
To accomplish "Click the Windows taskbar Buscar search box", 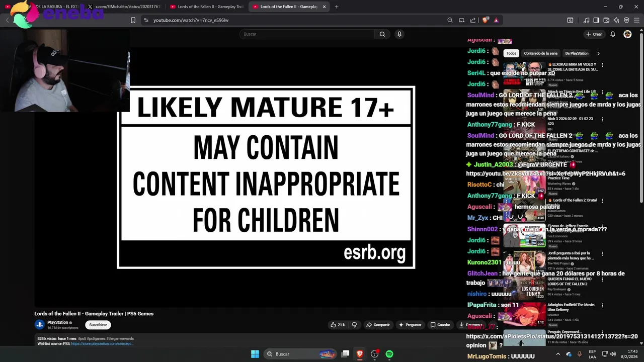I will 300,354.
